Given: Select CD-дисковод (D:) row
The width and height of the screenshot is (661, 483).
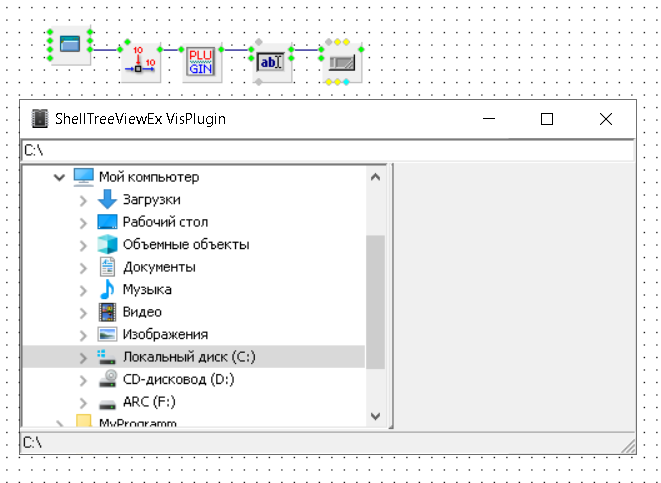Looking at the screenshot, I should coord(194,379).
